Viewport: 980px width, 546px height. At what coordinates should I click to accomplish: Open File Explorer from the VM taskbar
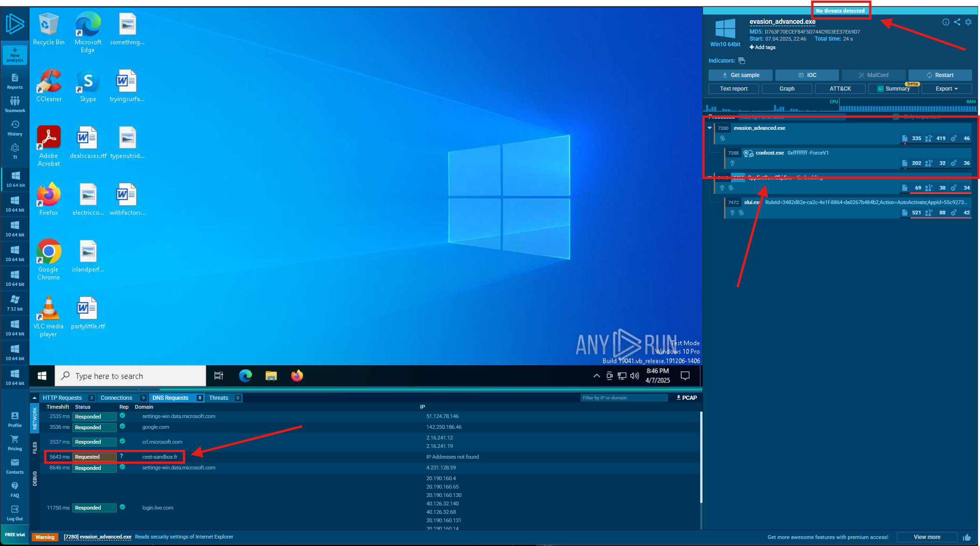(271, 376)
